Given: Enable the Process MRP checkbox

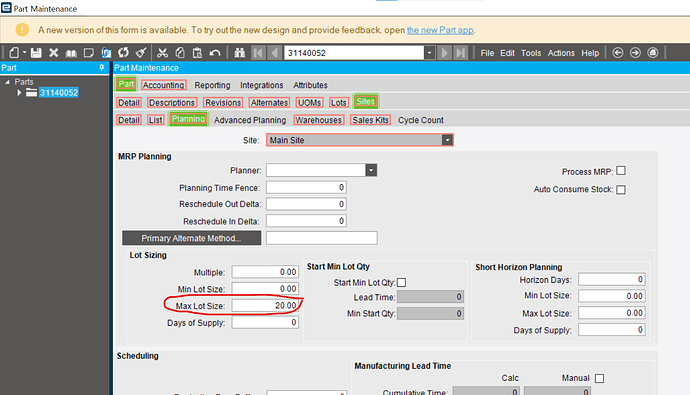Looking at the screenshot, I should (x=621, y=171).
